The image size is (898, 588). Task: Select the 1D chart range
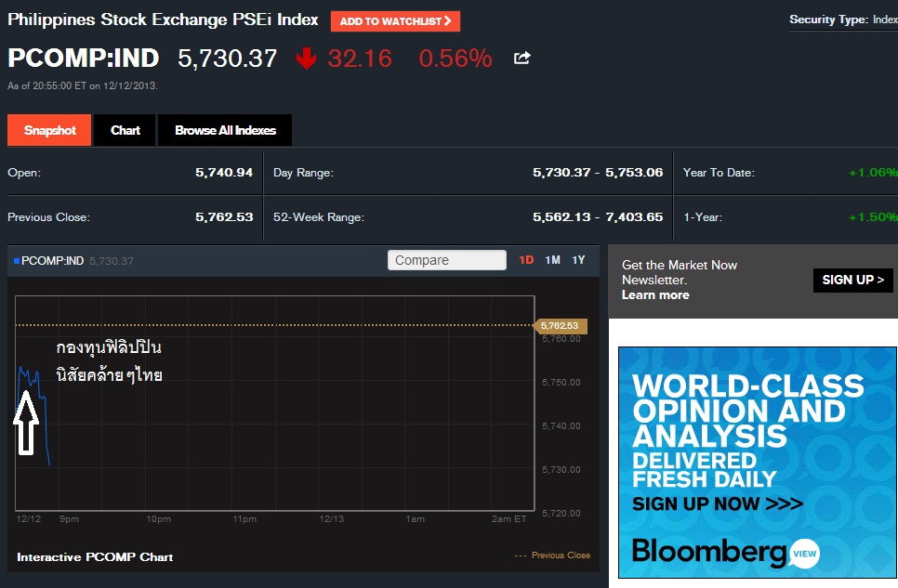(526, 260)
